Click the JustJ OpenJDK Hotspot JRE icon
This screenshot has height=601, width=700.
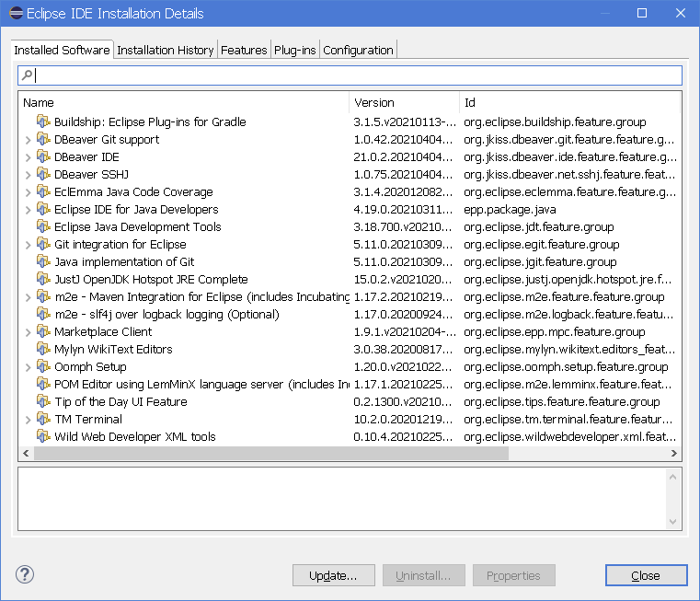(43, 279)
